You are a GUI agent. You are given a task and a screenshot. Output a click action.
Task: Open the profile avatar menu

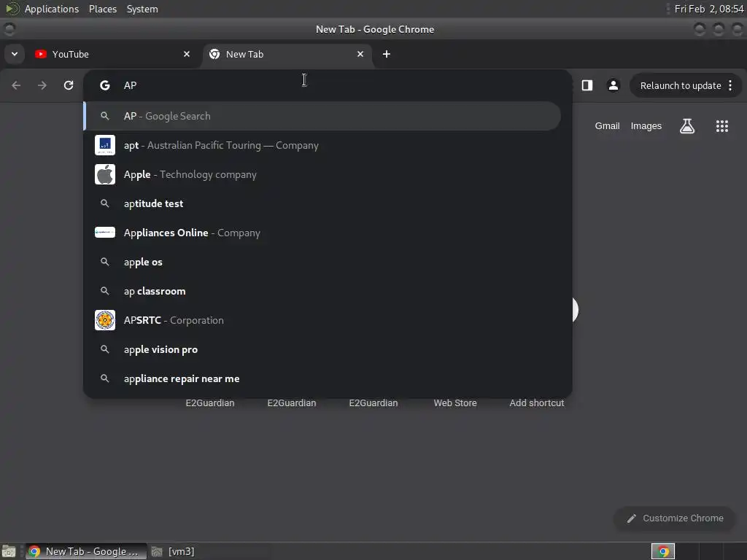[613, 85]
